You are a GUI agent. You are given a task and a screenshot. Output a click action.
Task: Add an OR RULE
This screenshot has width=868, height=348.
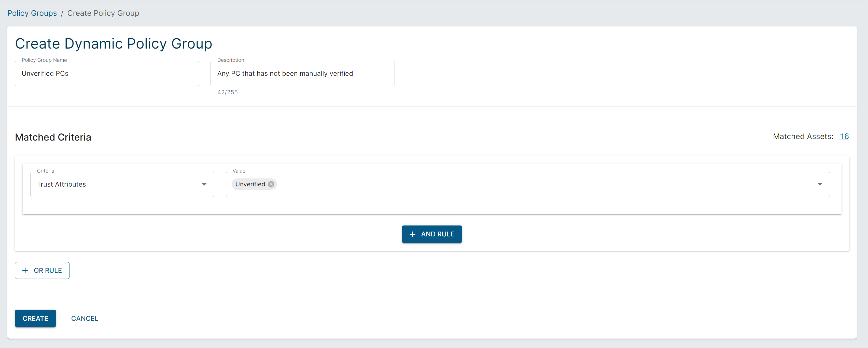pyautogui.click(x=42, y=270)
